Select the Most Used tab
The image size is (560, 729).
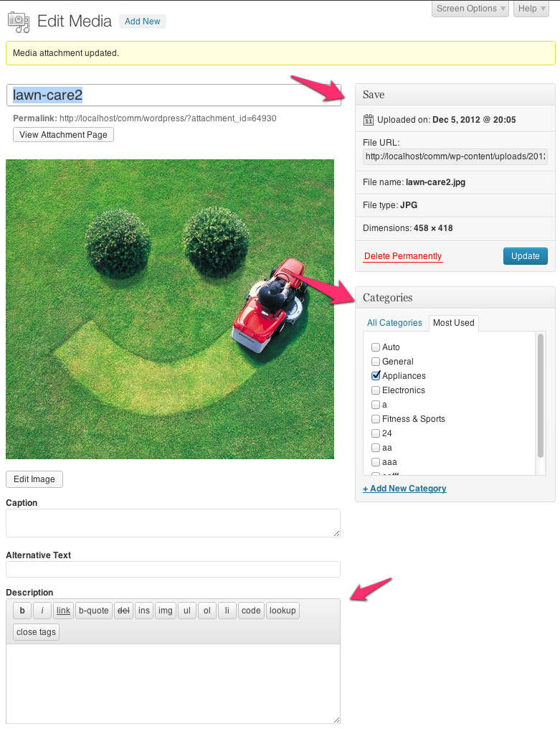point(453,323)
